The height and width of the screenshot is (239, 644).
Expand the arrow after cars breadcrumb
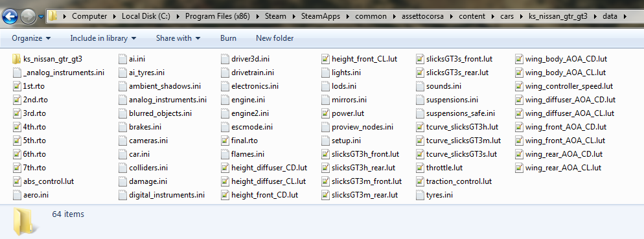click(522, 17)
